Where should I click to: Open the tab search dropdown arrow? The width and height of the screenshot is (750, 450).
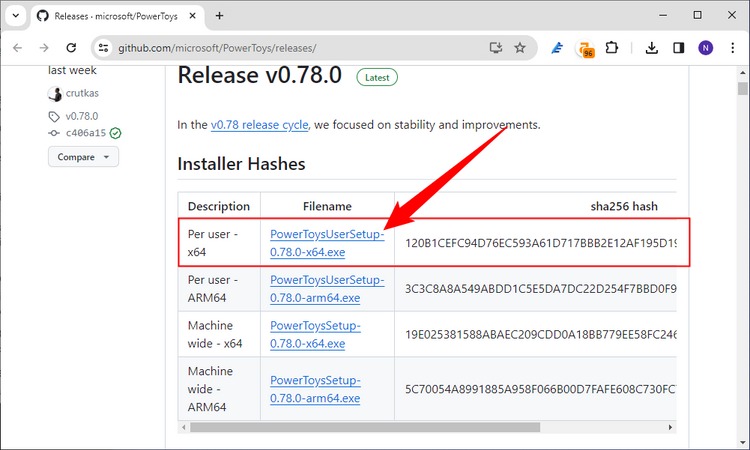(16, 15)
